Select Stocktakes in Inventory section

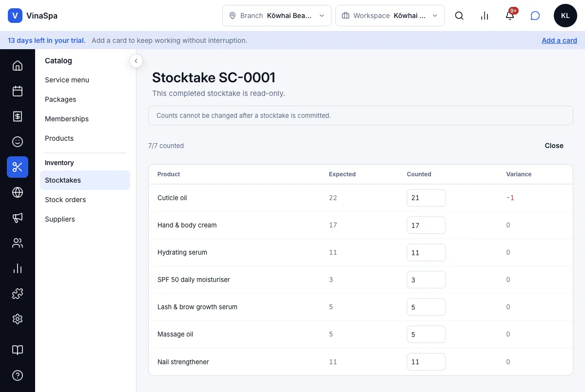coord(85,180)
